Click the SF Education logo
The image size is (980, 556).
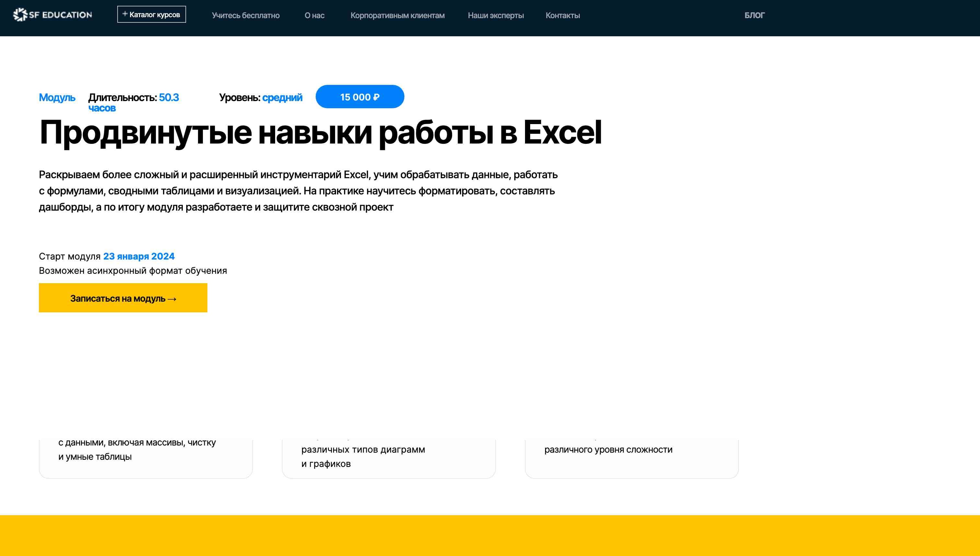53,15
